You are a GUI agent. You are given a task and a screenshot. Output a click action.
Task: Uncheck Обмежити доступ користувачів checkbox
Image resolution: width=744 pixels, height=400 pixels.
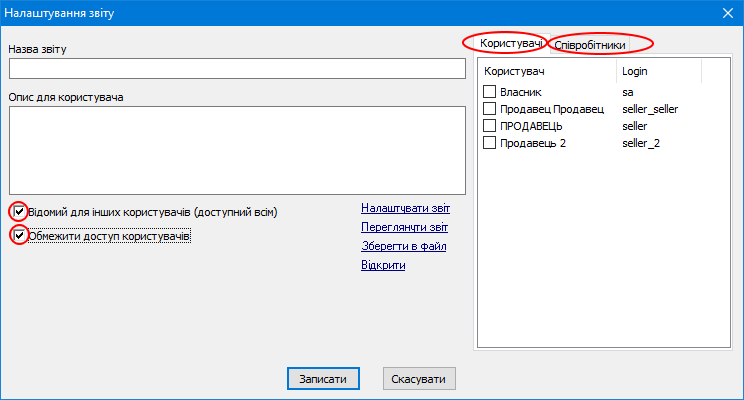coord(18,236)
